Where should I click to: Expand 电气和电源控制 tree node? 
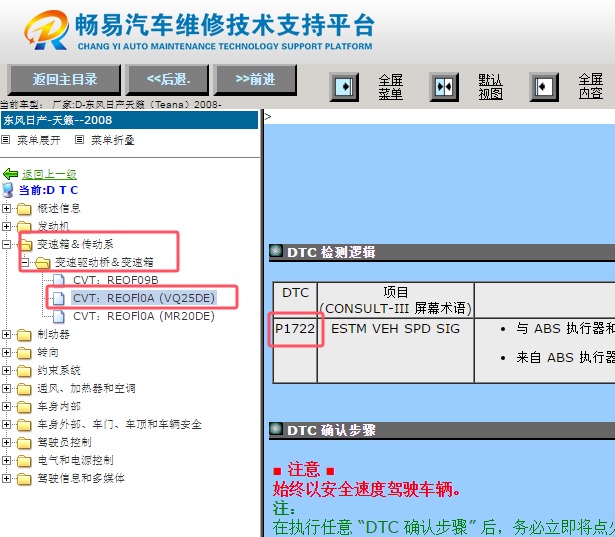tap(6, 460)
